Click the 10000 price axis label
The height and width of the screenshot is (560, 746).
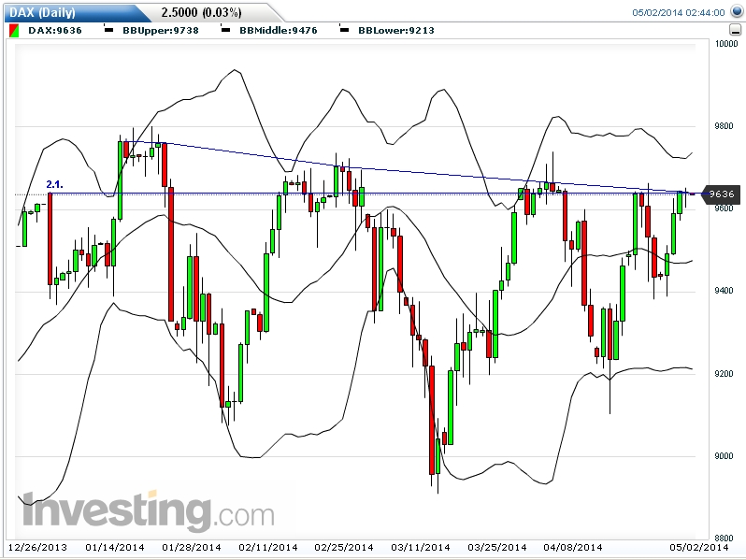[726, 44]
